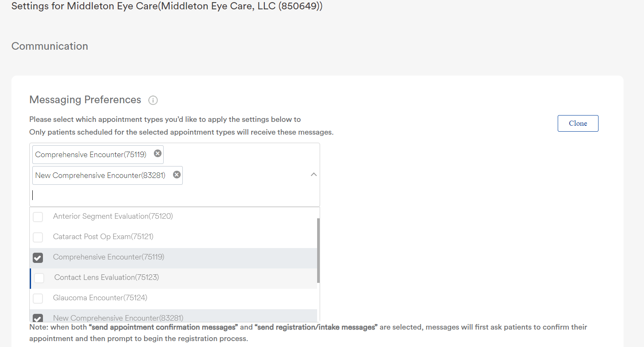Remove the New Comprehensive Encounter(83281) tag

coord(177,175)
